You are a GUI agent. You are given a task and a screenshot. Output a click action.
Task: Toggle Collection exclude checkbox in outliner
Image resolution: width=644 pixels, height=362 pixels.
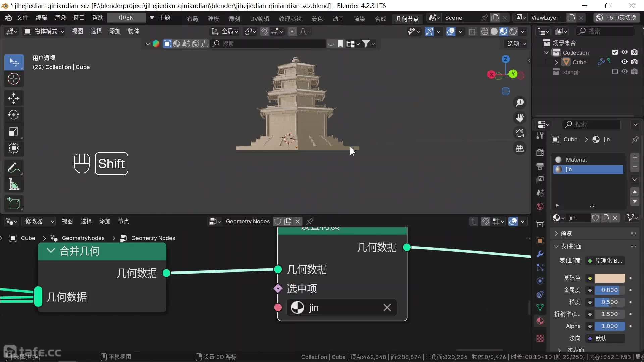point(614,52)
